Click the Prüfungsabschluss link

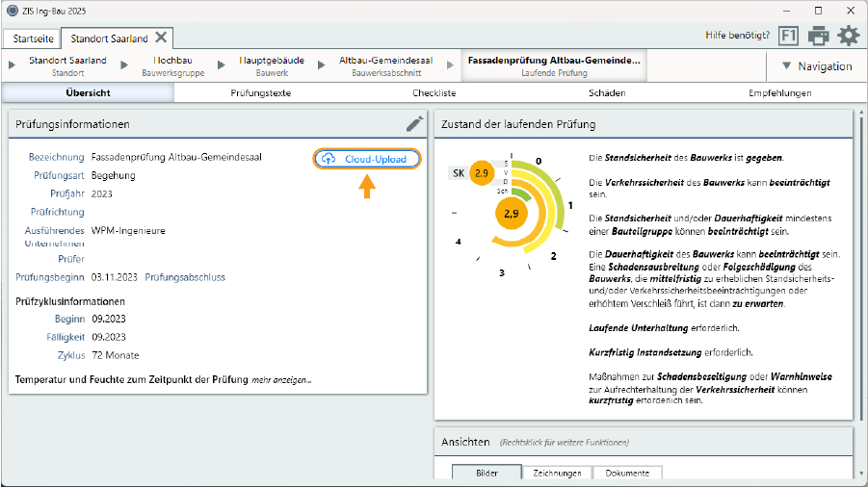(185, 277)
